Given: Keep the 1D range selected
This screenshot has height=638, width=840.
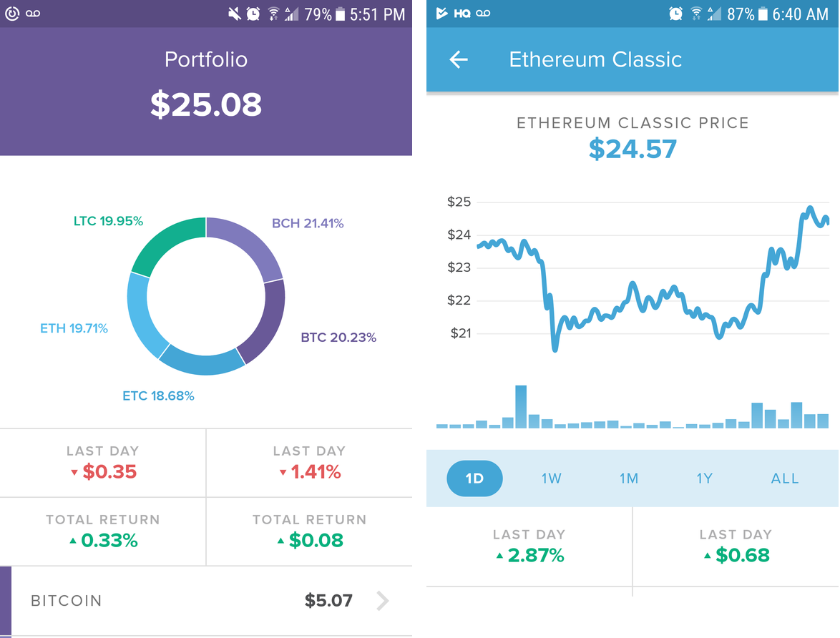Looking at the screenshot, I should (474, 478).
